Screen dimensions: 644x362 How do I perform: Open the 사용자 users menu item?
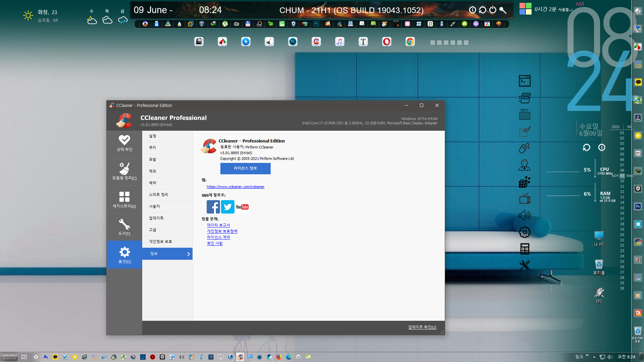(167, 206)
